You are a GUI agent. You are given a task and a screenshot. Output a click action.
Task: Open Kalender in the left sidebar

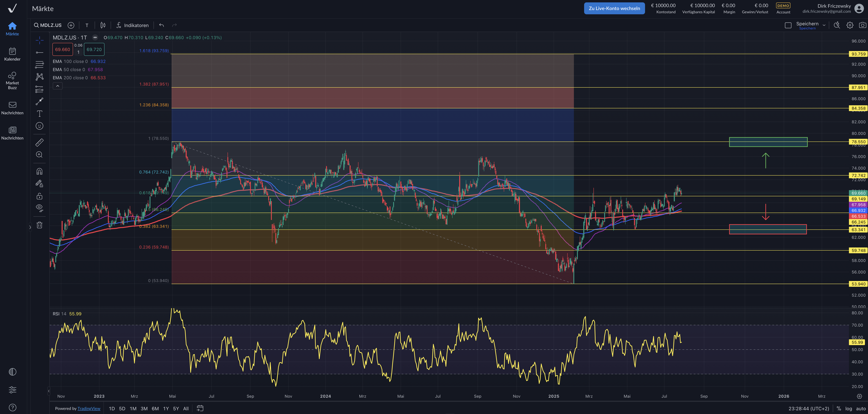point(12,54)
